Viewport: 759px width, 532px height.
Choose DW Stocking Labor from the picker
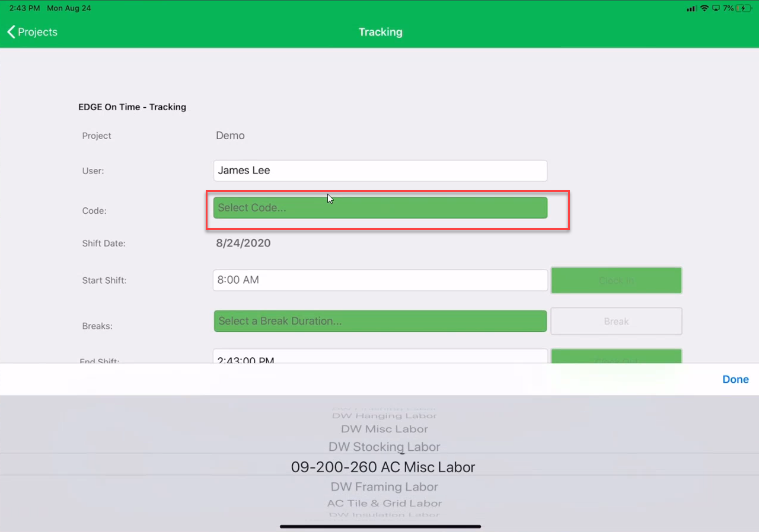[384, 447]
